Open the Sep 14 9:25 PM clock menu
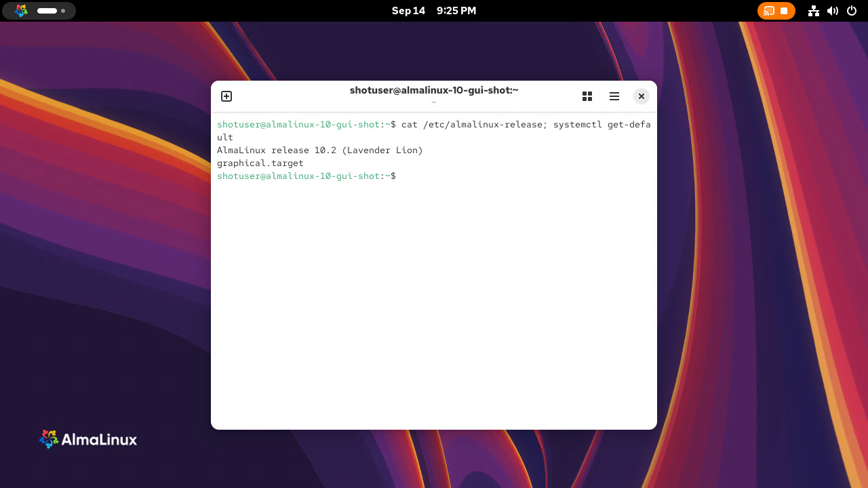The width and height of the screenshot is (868, 488). 434,11
